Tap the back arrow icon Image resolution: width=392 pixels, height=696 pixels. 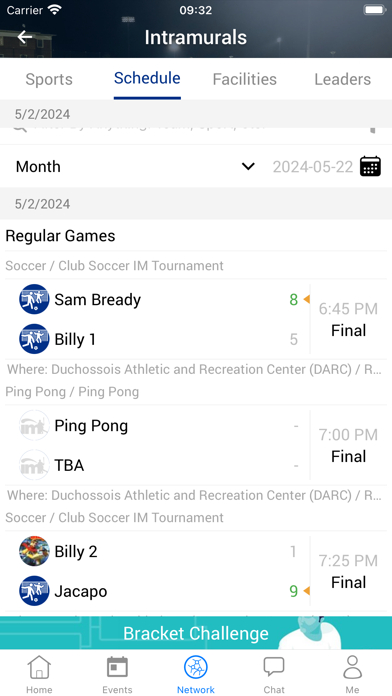(x=25, y=37)
